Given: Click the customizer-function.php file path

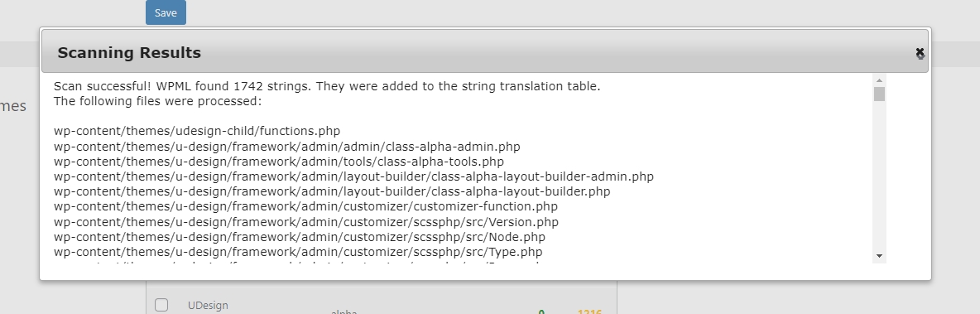Looking at the screenshot, I should pos(305,206).
